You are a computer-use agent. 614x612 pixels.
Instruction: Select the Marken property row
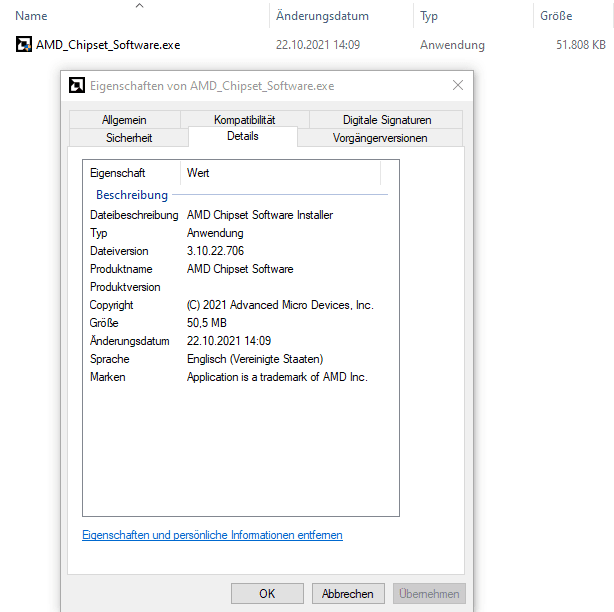click(240, 377)
